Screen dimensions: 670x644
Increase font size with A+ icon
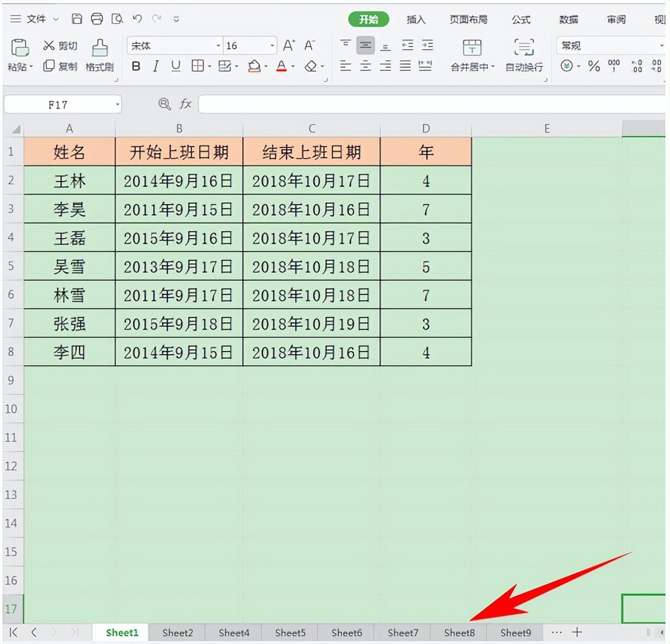pyautogui.click(x=289, y=46)
